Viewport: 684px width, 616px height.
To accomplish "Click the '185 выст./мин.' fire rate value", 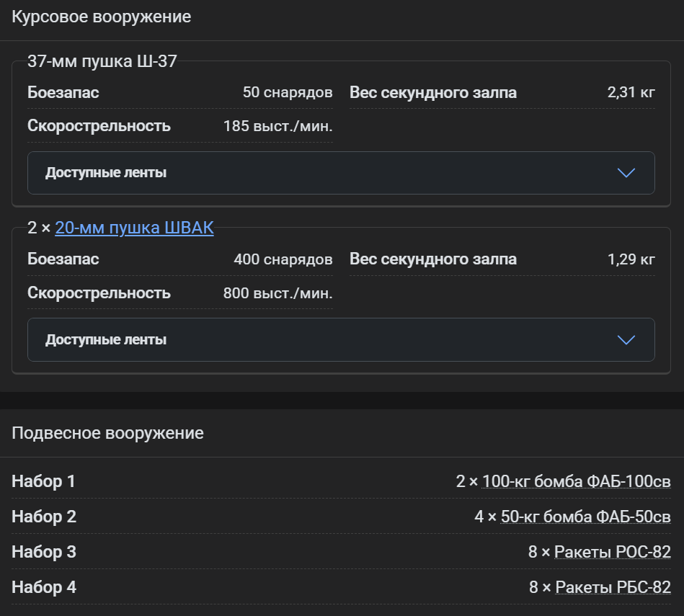I will (277, 126).
